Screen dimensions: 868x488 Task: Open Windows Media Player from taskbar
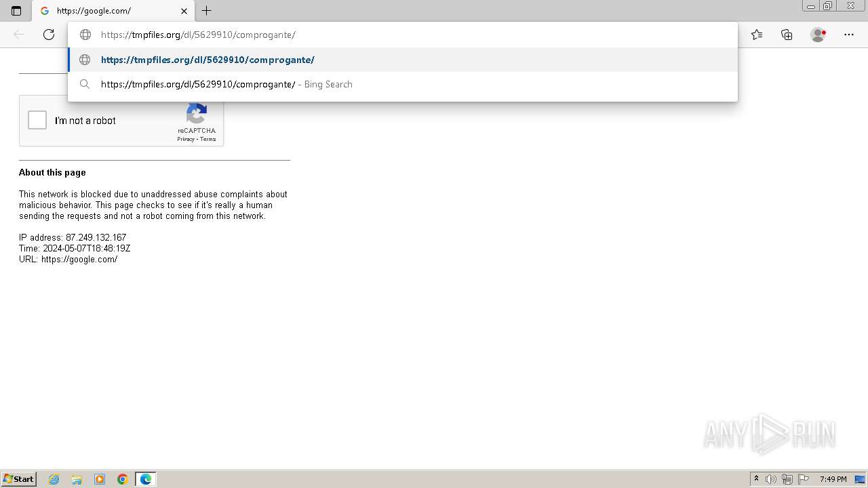100,479
